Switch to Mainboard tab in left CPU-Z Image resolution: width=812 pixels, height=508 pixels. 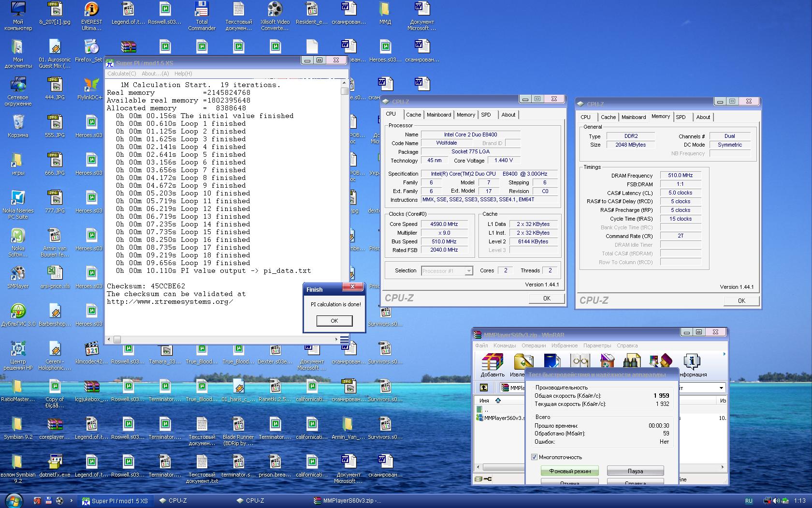[439, 115]
